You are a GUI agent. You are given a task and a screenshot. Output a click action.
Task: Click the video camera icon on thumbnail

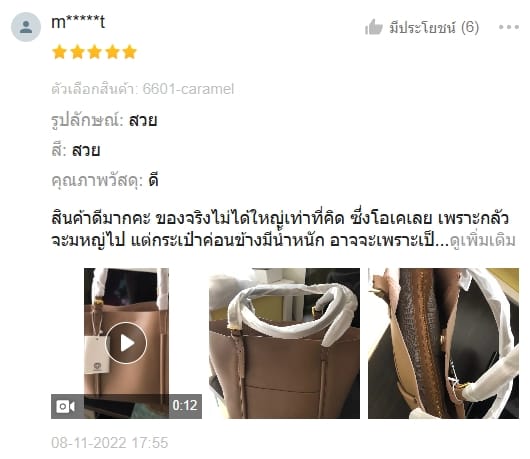coord(65,406)
